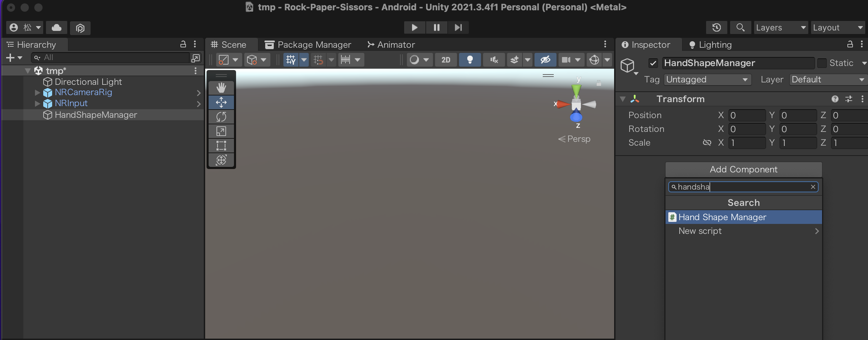The height and width of the screenshot is (340, 868).
Task: Select the Rect tool
Action: click(x=221, y=146)
